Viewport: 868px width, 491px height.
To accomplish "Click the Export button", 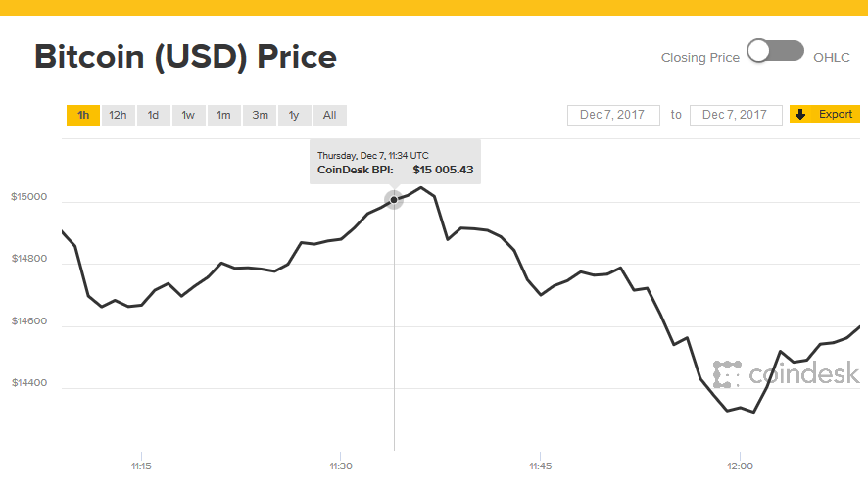I will [x=825, y=115].
